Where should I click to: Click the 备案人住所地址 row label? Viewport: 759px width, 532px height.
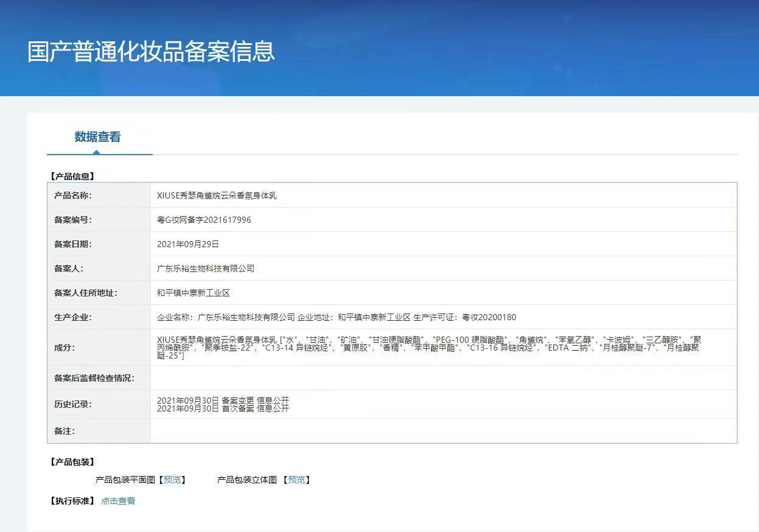point(86,293)
